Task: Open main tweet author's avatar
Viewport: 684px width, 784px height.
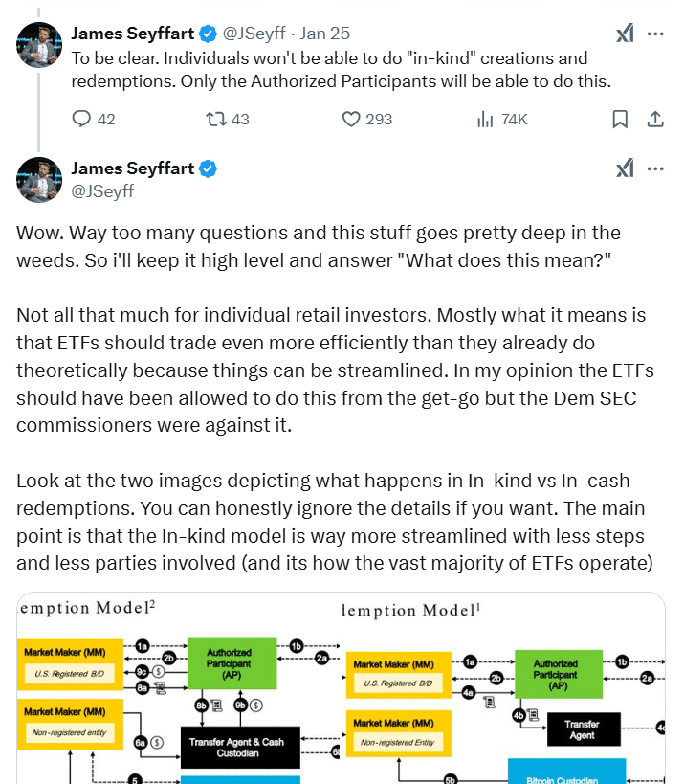Action: tap(39, 180)
